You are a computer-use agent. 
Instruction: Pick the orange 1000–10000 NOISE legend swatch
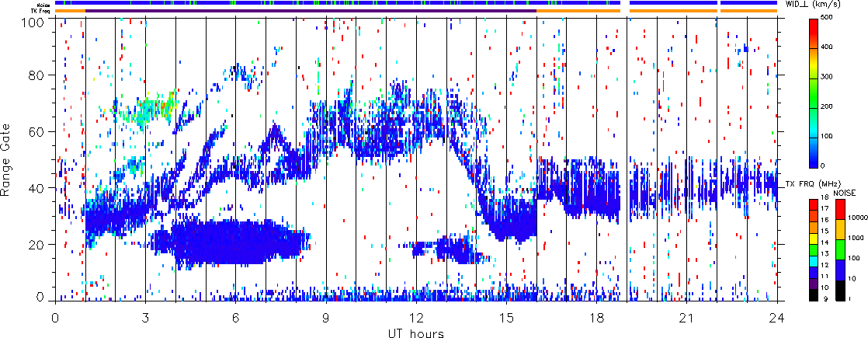point(840,229)
